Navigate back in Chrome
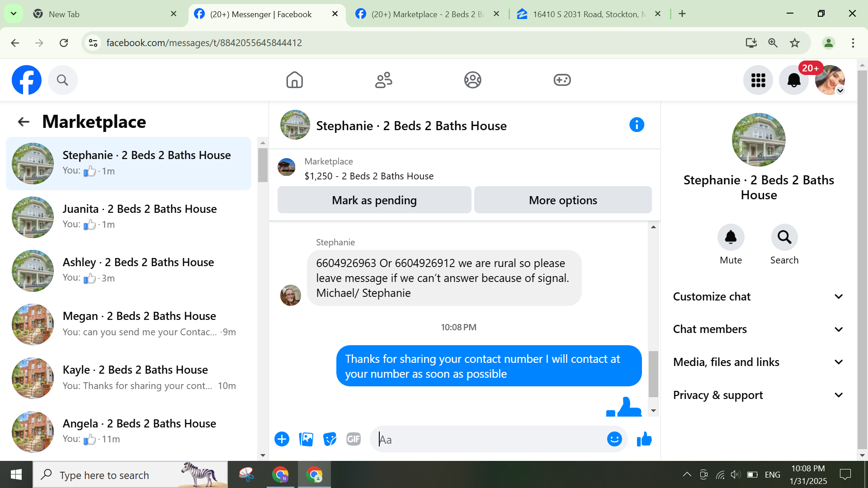 15,43
